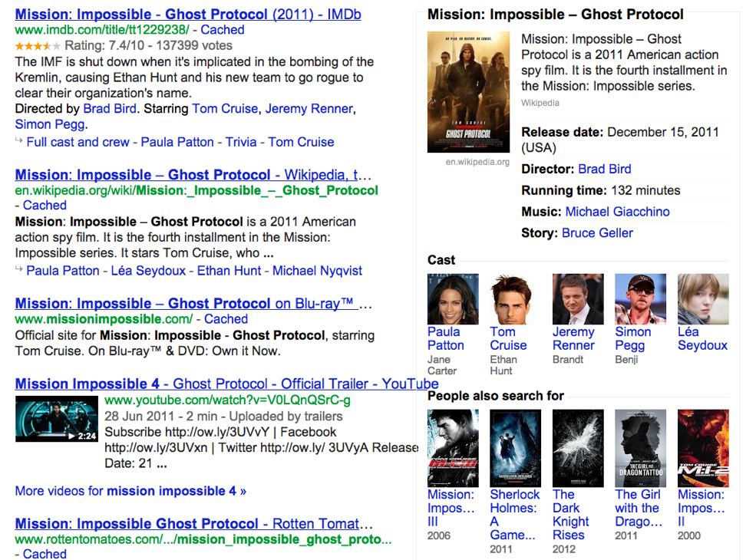This screenshot has height=560, width=746.
Task: Open the Official Trailer YouTube result title
Action: tap(227, 384)
